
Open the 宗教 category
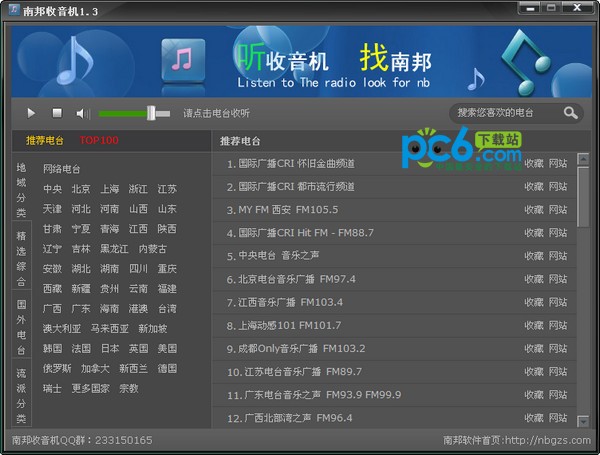coord(129,388)
